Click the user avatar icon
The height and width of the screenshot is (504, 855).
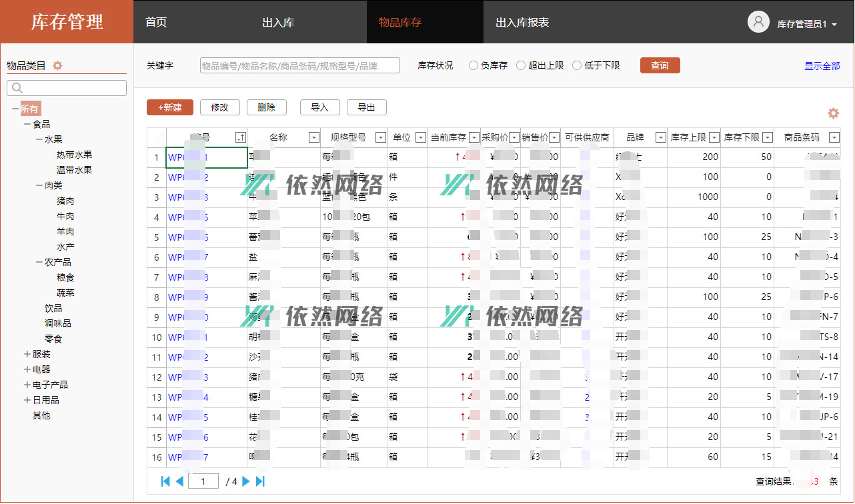pos(758,22)
